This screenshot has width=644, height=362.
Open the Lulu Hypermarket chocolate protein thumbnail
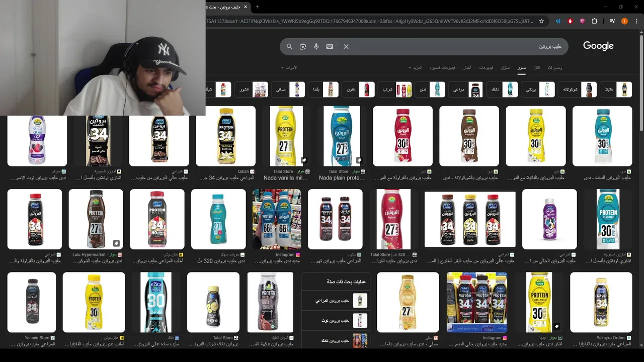pyautogui.click(x=96, y=219)
